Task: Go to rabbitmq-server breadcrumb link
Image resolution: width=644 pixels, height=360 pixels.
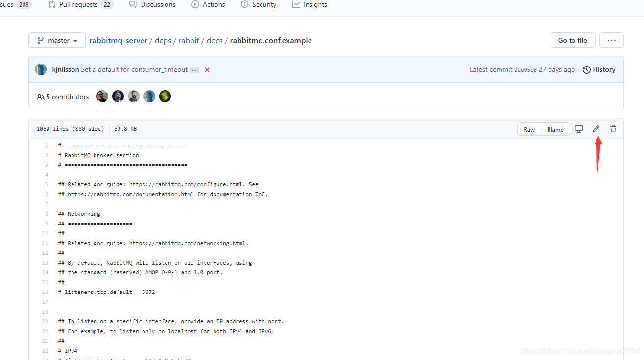Action: (x=119, y=40)
